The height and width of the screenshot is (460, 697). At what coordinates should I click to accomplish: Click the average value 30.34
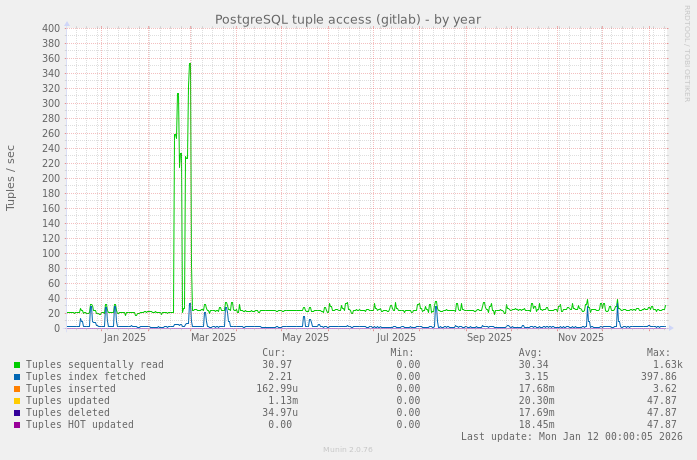pos(533,365)
